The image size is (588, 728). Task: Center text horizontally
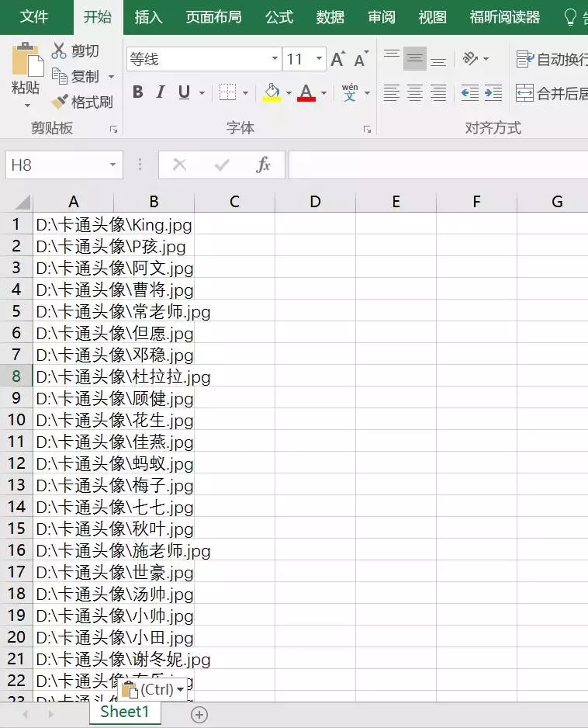415,93
